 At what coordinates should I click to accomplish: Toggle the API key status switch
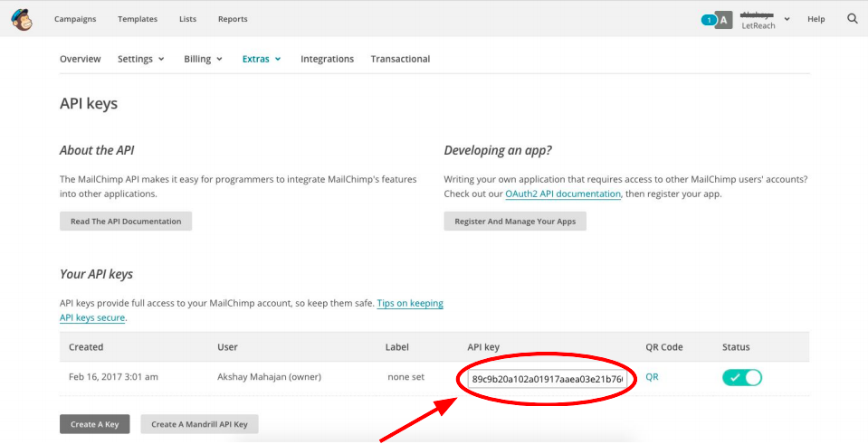(742, 378)
